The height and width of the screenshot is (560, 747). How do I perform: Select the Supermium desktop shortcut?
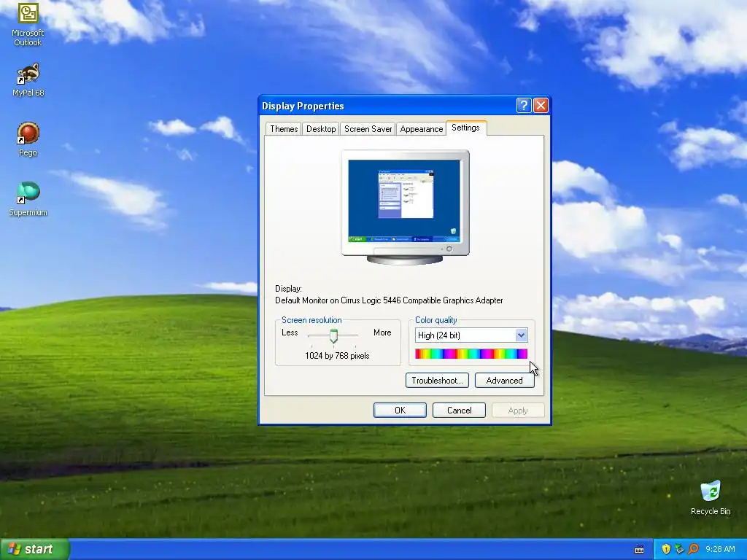click(x=28, y=199)
